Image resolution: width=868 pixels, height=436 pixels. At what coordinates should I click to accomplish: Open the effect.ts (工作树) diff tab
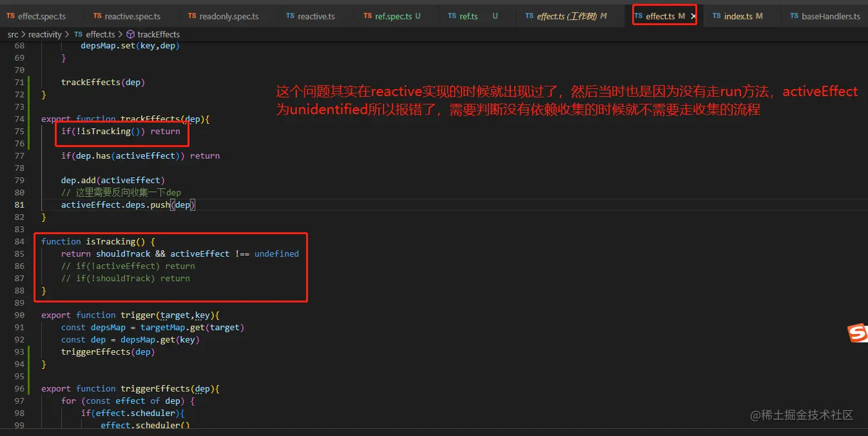click(x=566, y=16)
